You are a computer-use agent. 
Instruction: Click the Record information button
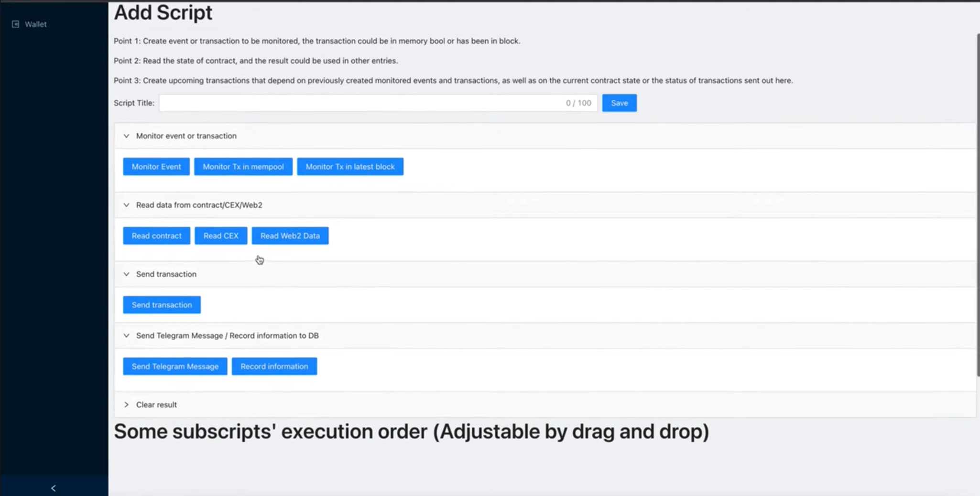tap(274, 367)
